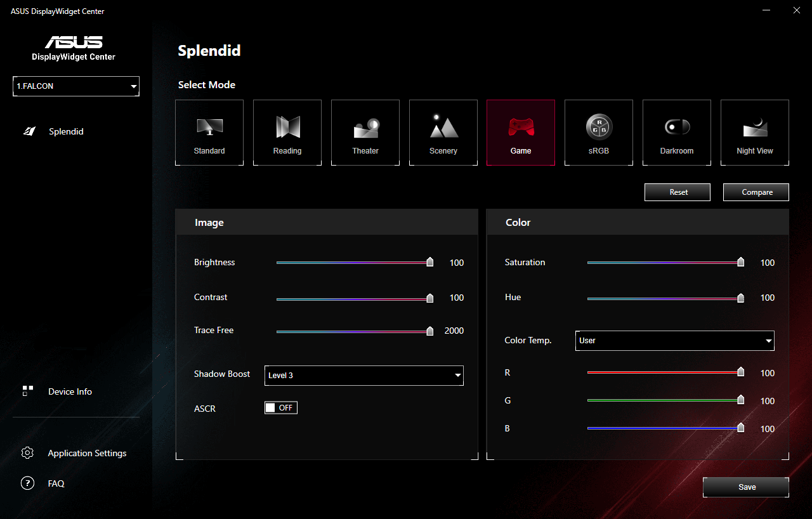Select the Scenery mode icon

pos(443,132)
